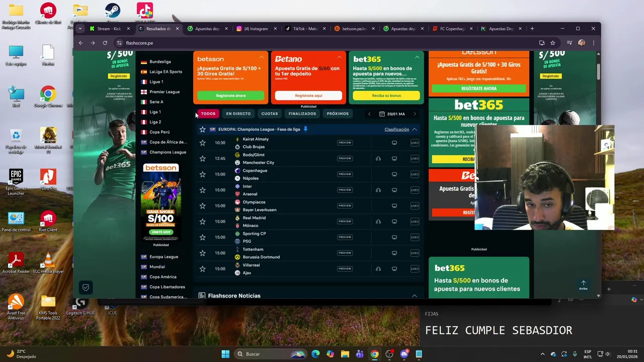Click the TV icon for Sporting CP vs PSG
644x362 pixels.
point(394,237)
